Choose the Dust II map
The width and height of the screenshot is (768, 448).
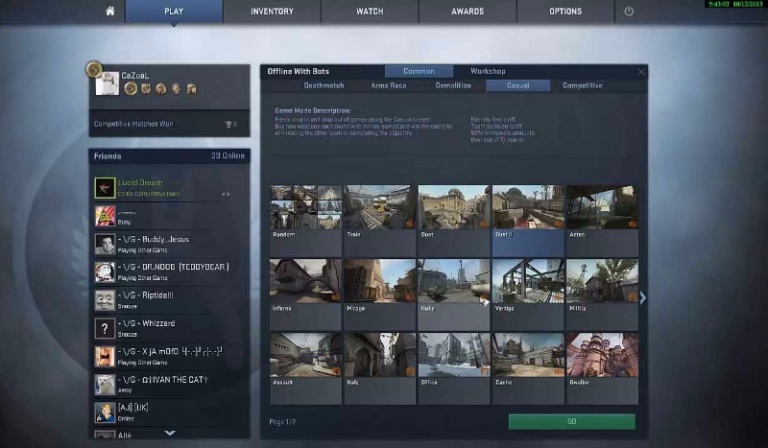coord(528,220)
